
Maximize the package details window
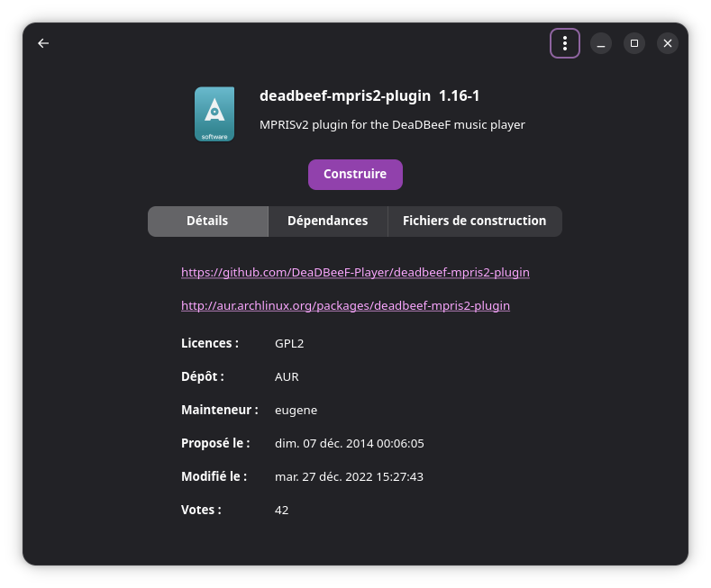(x=634, y=43)
